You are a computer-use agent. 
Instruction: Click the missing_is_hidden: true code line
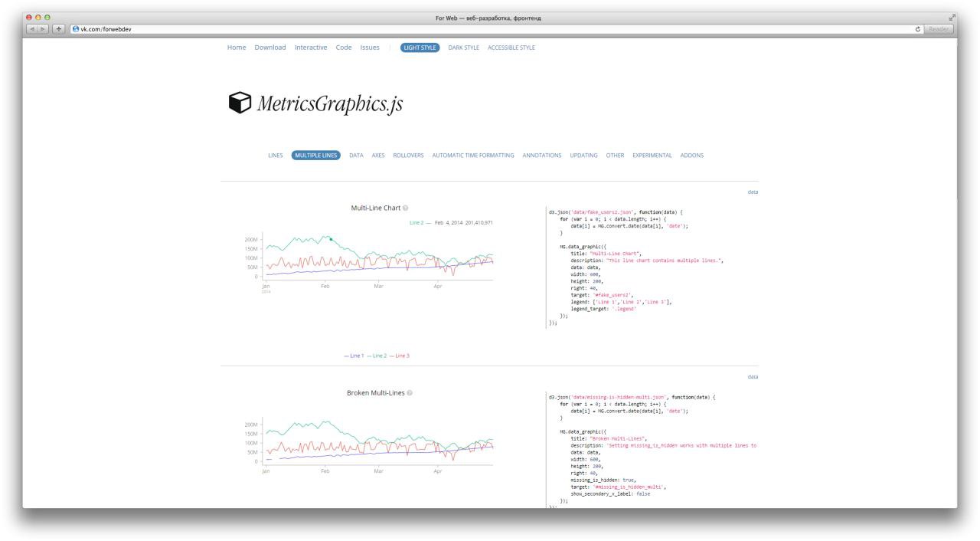click(x=603, y=480)
